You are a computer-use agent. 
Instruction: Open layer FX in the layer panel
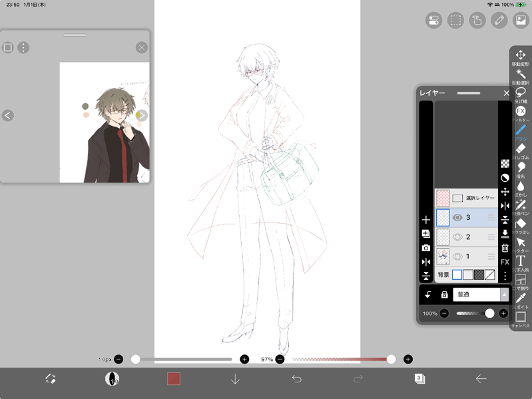point(505,262)
